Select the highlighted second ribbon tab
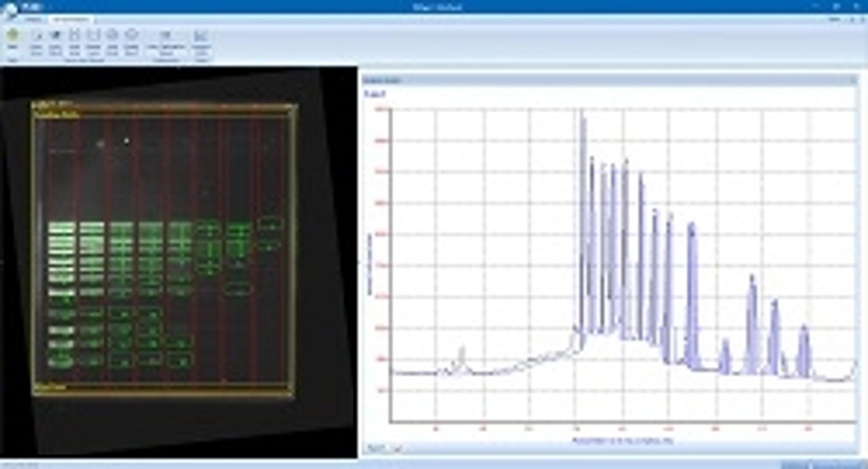 tap(71, 19)
